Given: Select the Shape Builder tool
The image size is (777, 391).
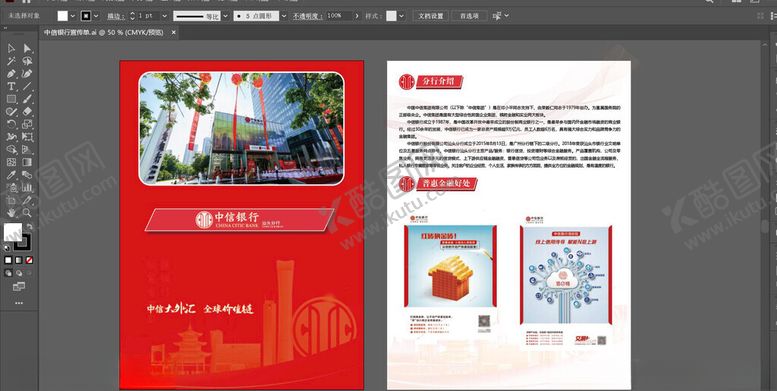Looking at the screenshot, I should (x=11, y=150).
